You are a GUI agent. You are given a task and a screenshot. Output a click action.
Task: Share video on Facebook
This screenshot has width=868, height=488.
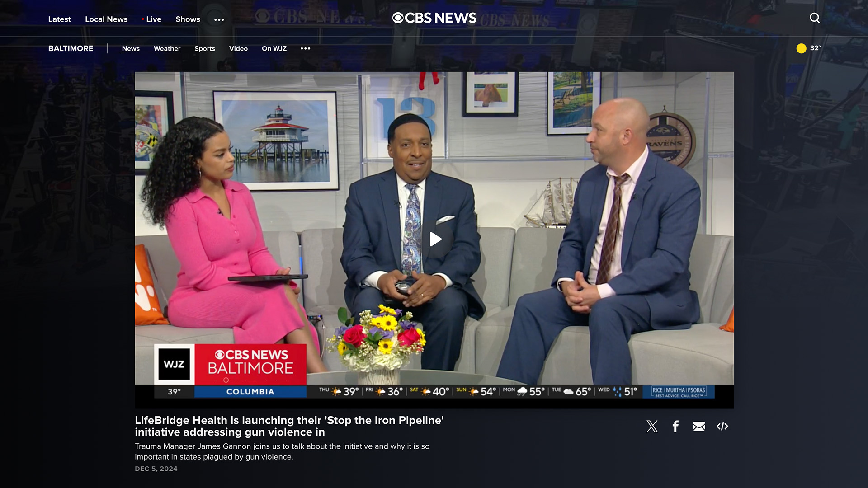pyautogui.click(x=675, y=426)
